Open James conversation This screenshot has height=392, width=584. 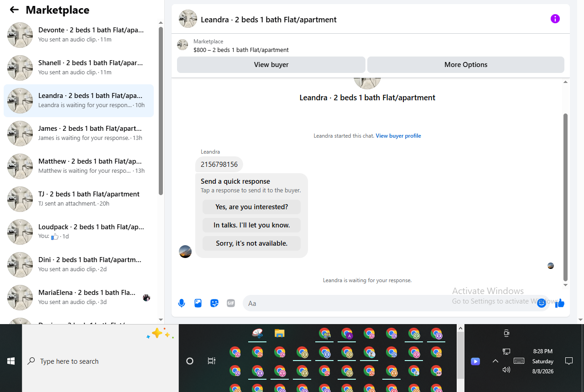tap(78, 134)
